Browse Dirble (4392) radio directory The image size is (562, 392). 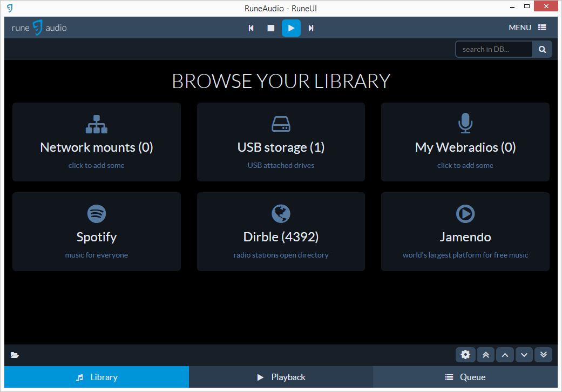(x=281, y=232)
